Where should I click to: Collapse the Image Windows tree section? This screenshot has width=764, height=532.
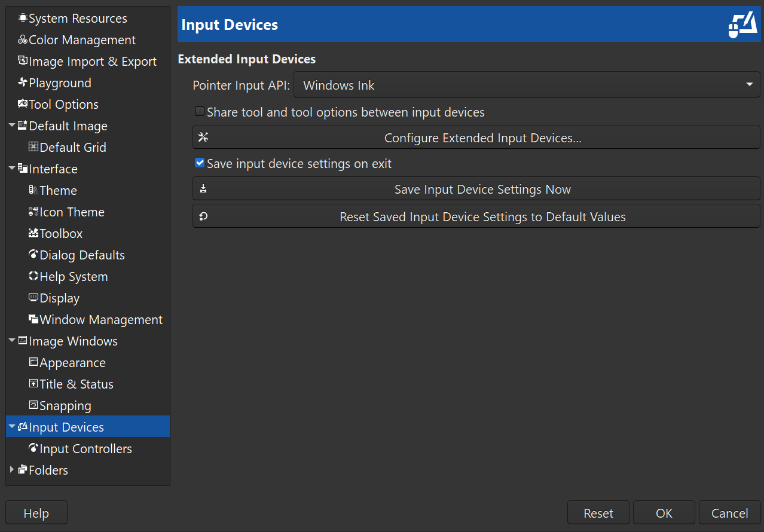(12, 341)
